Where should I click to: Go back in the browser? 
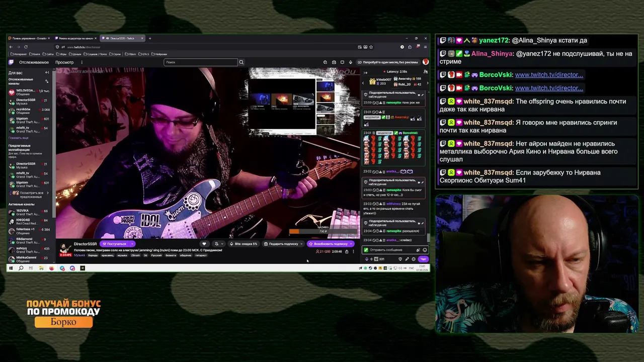coord(11,47)
